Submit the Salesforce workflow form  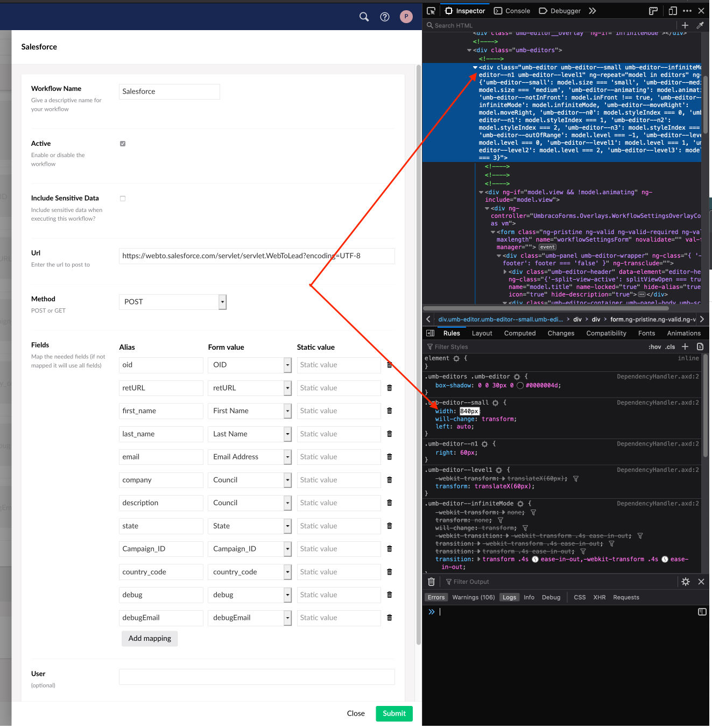pos(394,713)
